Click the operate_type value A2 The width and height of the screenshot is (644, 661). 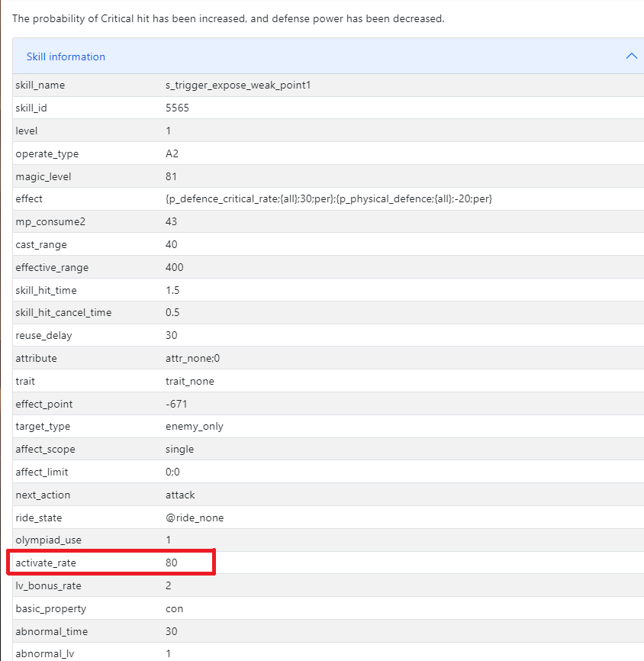(172, 154)
